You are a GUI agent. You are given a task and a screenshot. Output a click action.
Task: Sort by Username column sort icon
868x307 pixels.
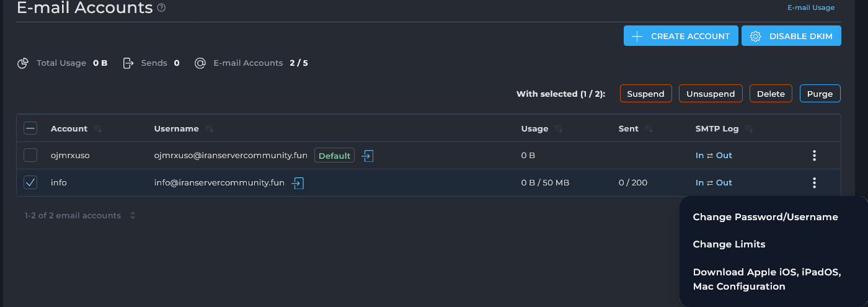pos(209,129)
